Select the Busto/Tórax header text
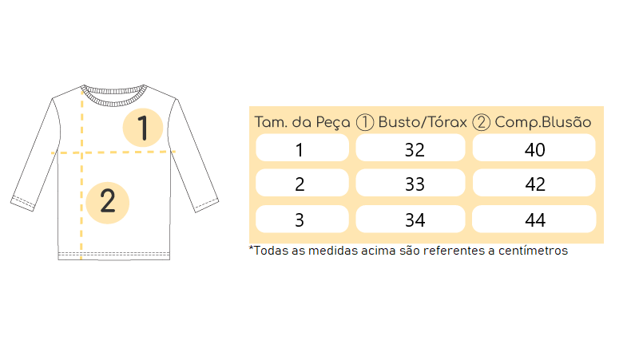 (x=423, y=122)
